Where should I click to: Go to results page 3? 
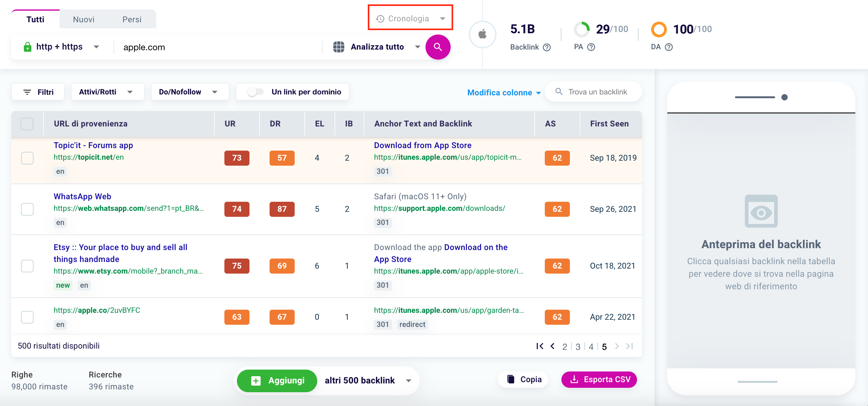pos(577,346)
